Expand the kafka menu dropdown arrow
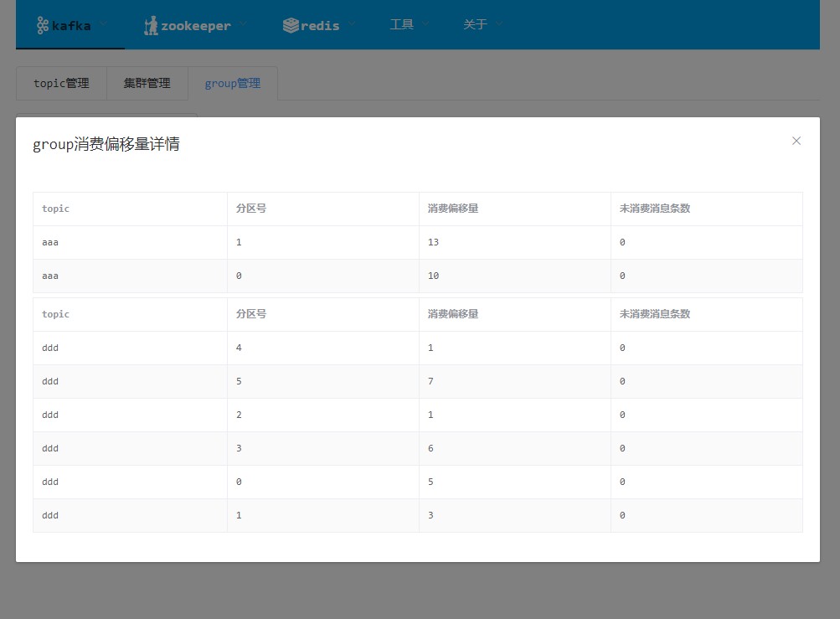This screenshot has height=619, width=840. click(x=103, y=24)
